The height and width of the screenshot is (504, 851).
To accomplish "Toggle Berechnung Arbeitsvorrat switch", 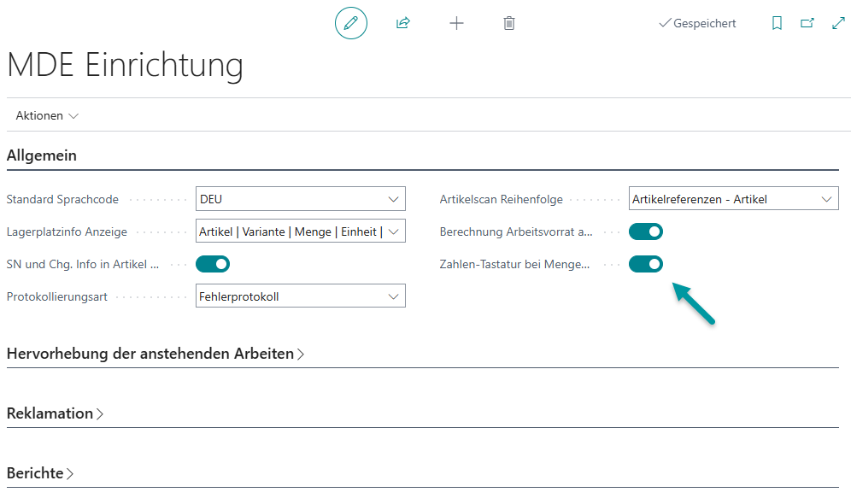I will 646,231.
